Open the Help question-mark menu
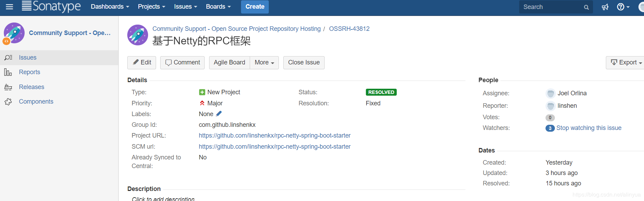The height and width of the screenshot is (201, 644). tap(623, 7)
